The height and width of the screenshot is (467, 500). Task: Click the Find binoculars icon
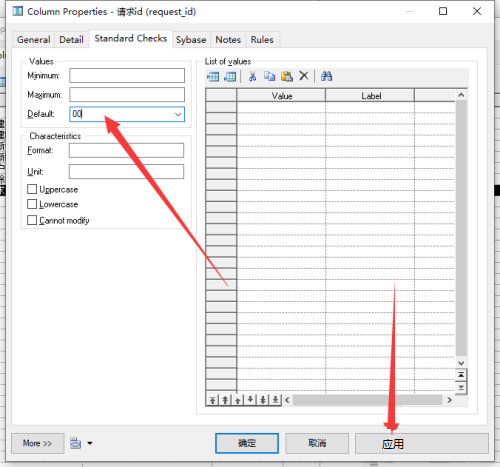click(326, 76)
